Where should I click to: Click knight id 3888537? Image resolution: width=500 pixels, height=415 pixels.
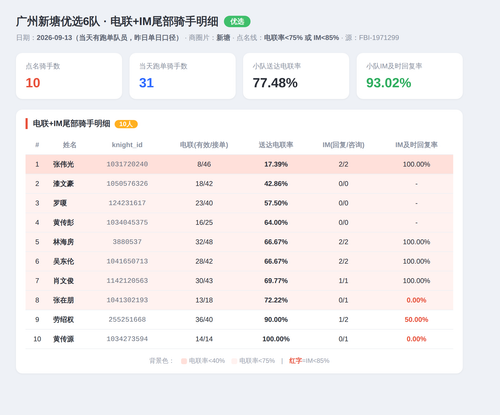click(127, 242)
